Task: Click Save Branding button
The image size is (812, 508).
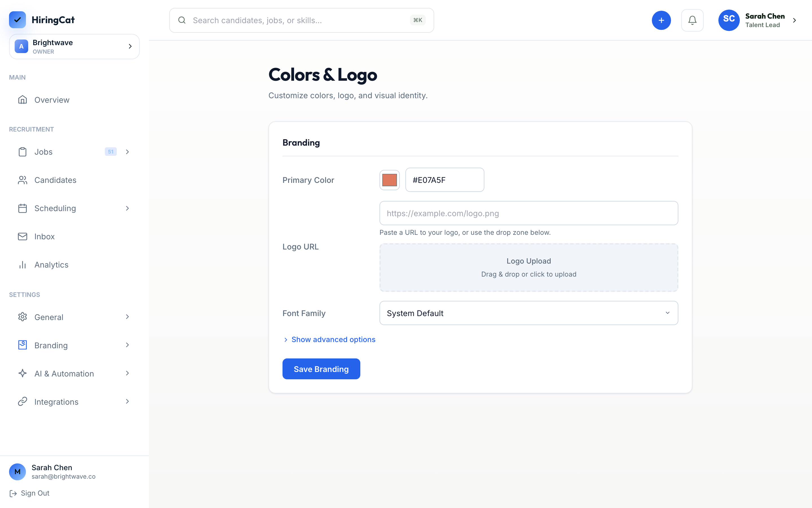Action: tap(321, 369)
